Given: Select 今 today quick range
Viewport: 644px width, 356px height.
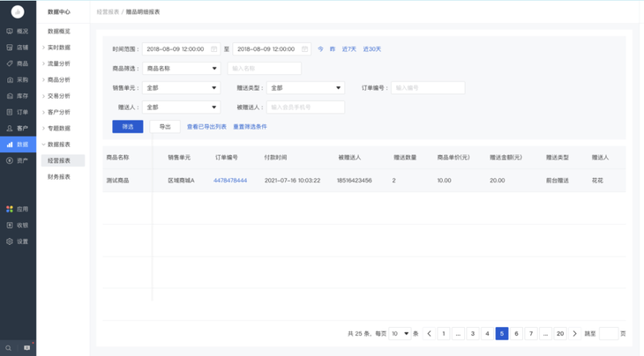Looking at the screenshot, I should [320, 48].
